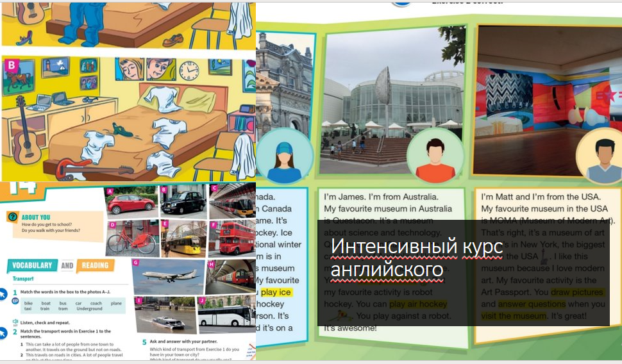Select photo I of the boat on a river
Image resolution: width=622 pixels, height=364 pixels.
click(165, 315)
